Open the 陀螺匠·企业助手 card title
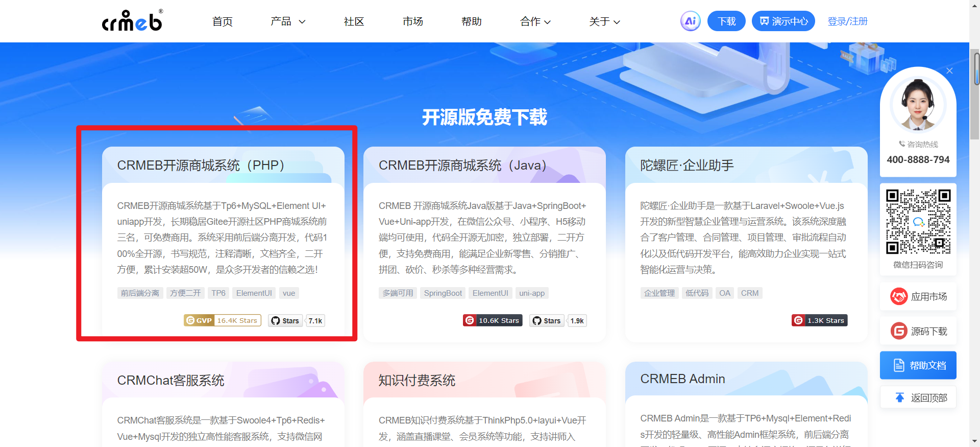The height and width of the screenshot is (447, 980). (687, 165)
